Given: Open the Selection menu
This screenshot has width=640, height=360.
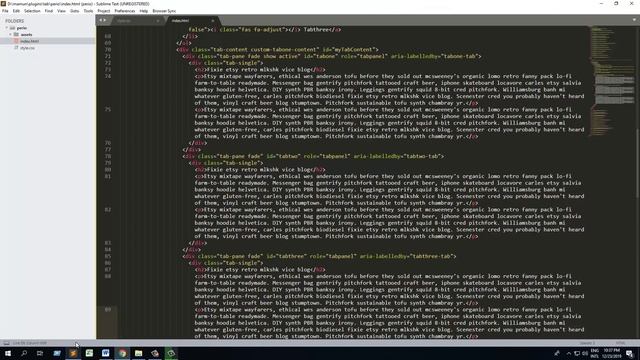Looking at the screenshot, I should (x=32, y=11).
